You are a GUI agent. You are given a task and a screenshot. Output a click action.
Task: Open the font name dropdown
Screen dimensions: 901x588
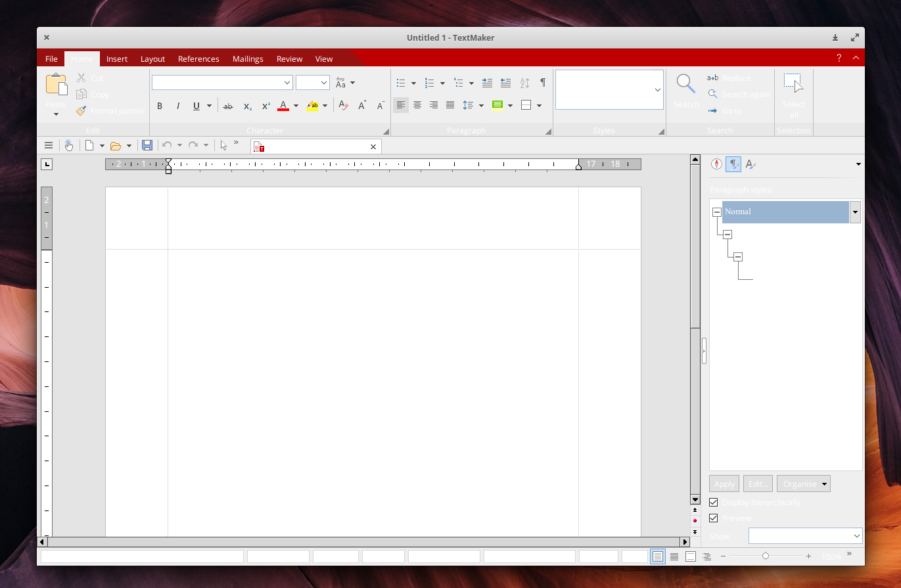coord(287,83)
